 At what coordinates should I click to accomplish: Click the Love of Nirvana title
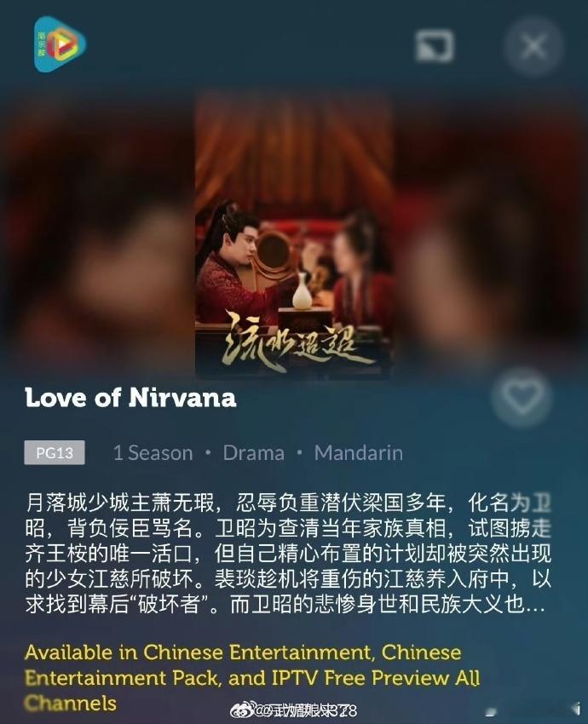point(130,398)
